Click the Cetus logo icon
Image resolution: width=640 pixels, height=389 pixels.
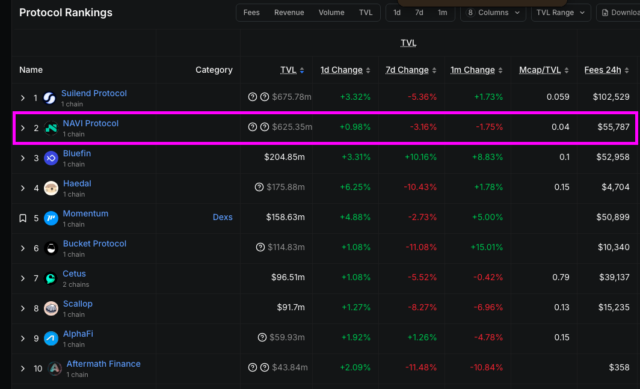(51, 278)
